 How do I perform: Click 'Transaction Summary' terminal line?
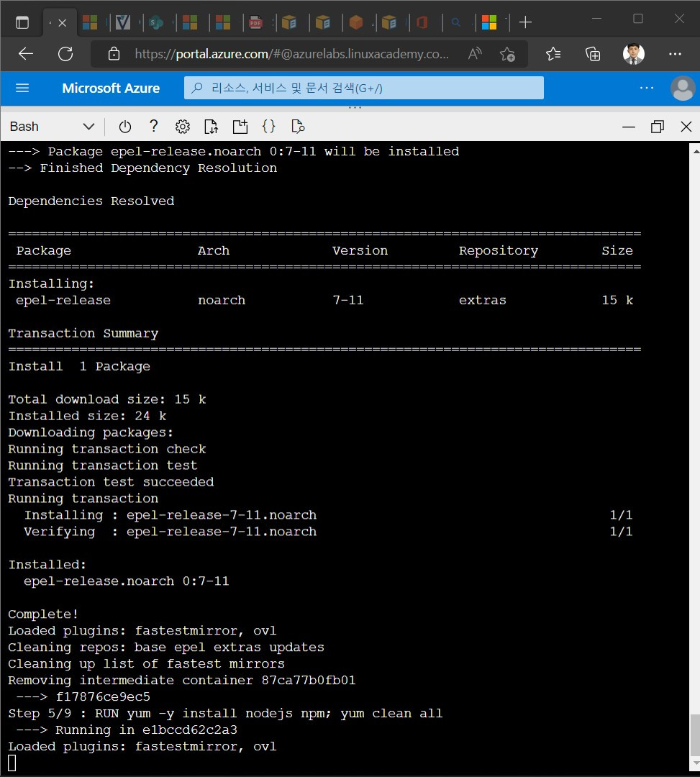(83, 334)
